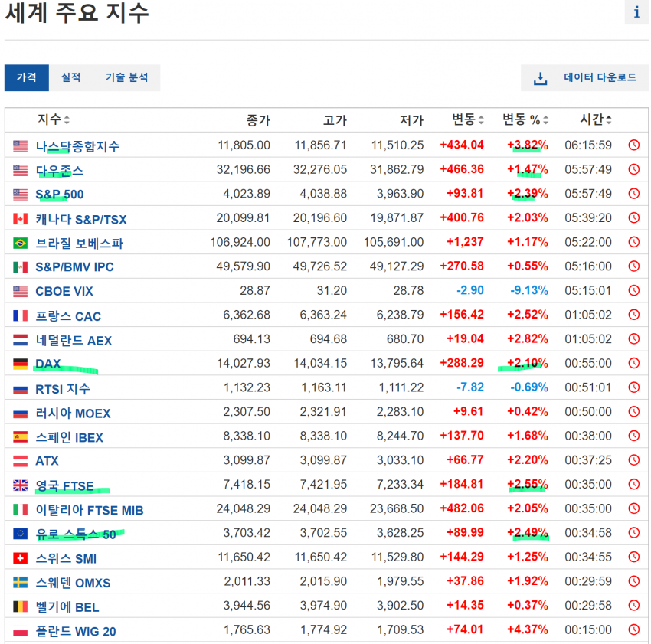Open the RTSI 지수 link
The height and width of the screenshot is (644, 651).
pos(63,389)
